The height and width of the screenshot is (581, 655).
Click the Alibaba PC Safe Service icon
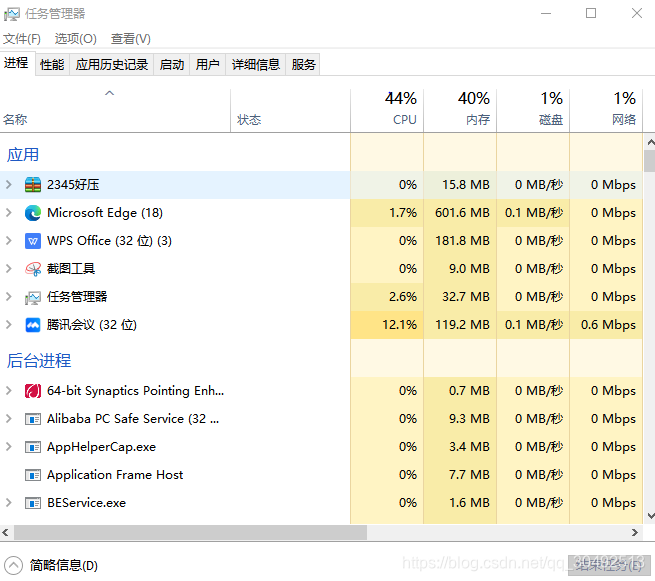coord(33,419)
